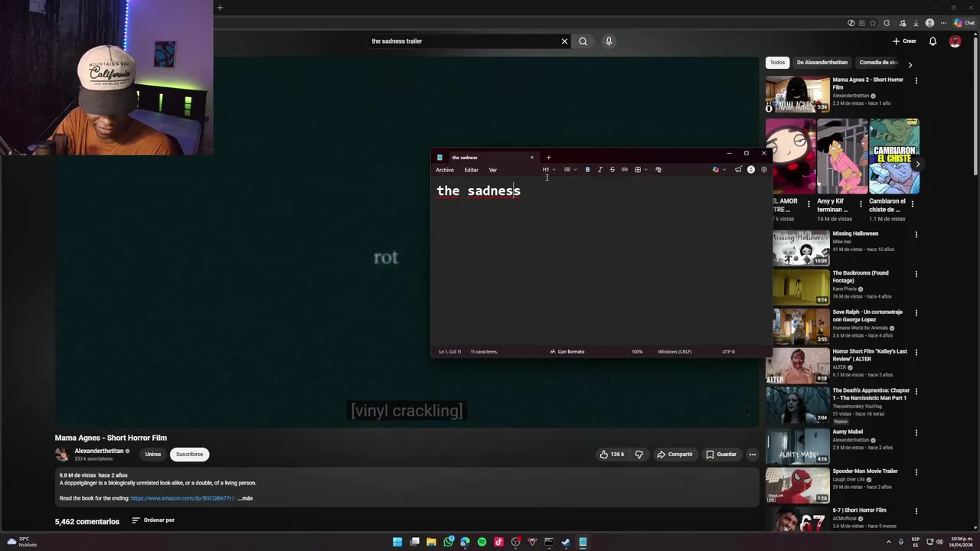Image resolution: width=980 pixels, height=551 pixels.
Task: Click the megaphone icon in Notepad
Action: point(738,170)
